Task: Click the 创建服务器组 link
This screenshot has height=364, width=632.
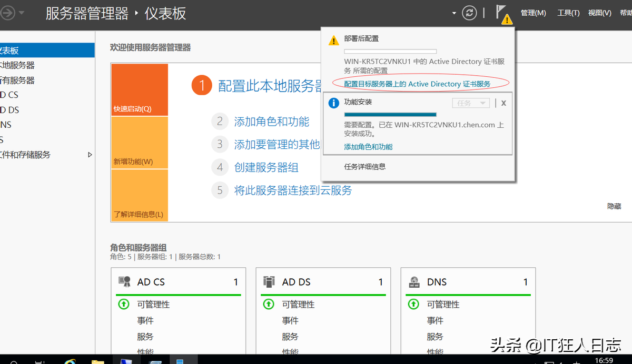Action: click(266, 168)
